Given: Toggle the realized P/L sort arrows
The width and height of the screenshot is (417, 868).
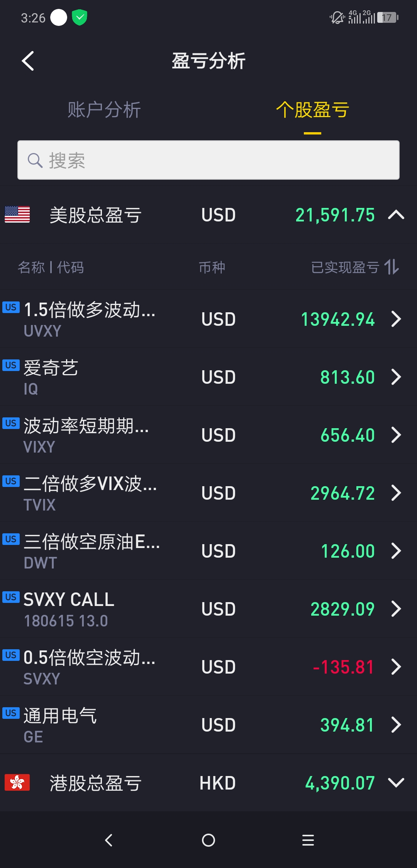Looking at the screenshot, I should pyautogui.click(x=392, y=267).
